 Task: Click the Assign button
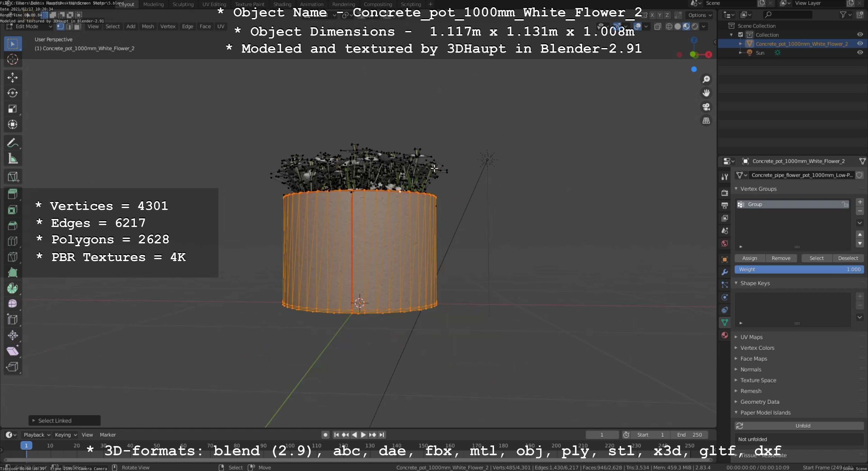coord(750,258)
